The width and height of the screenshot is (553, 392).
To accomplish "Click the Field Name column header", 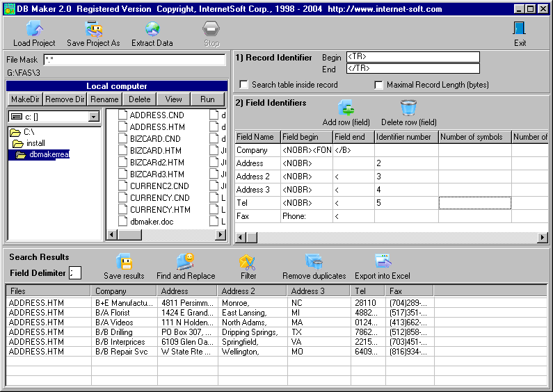I will pos(257,137).
